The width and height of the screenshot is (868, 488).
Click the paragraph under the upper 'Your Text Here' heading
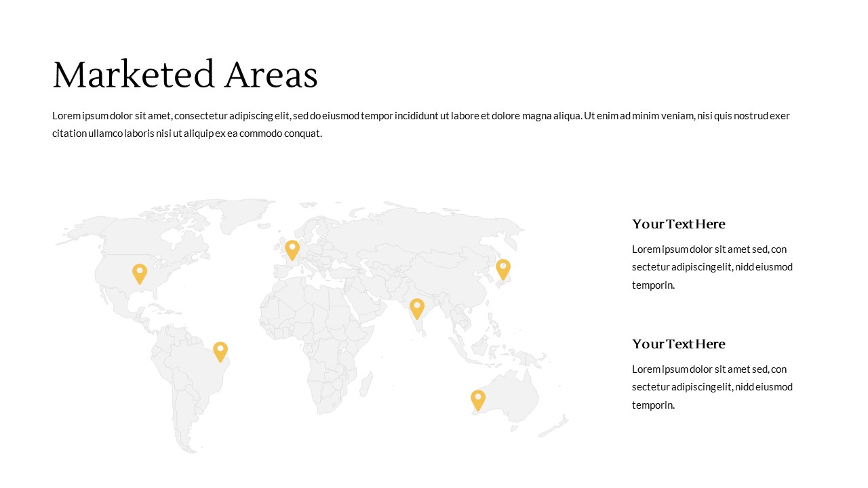pyautogui.click(x=712, y=267)
